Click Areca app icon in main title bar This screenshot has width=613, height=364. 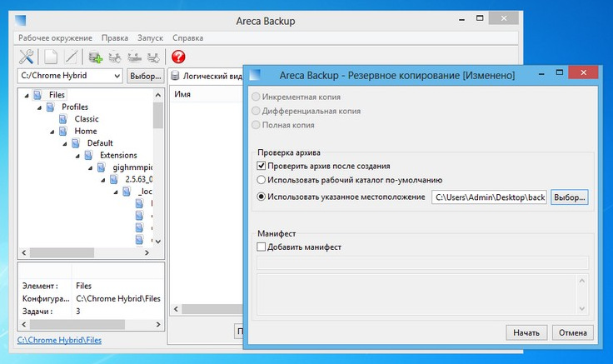click(x=20, y=20)
